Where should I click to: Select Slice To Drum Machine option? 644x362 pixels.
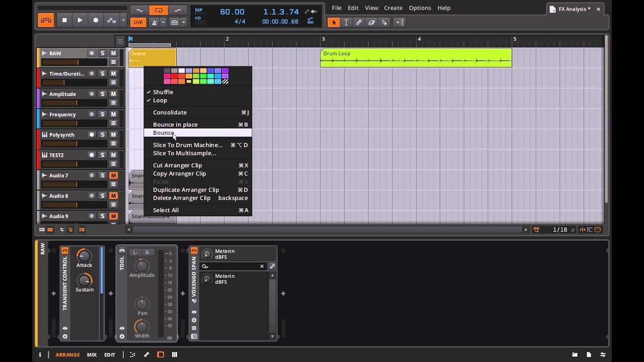click(x=198, y=145)
